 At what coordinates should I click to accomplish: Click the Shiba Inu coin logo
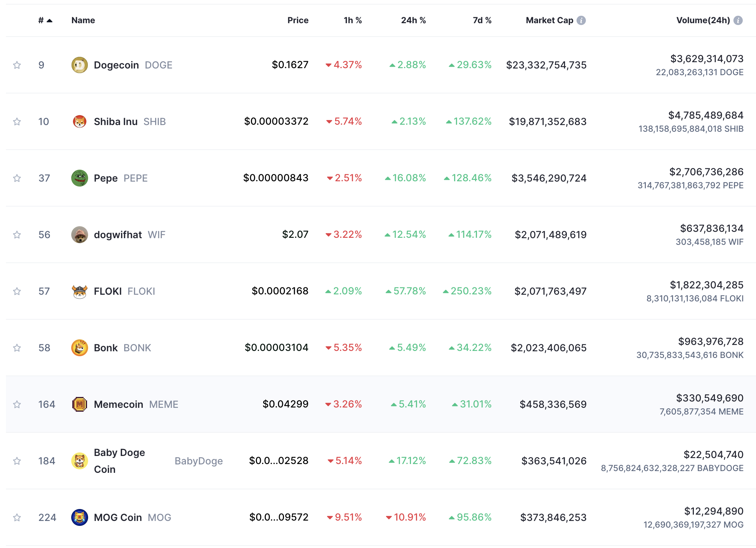[x=80, y=122]
